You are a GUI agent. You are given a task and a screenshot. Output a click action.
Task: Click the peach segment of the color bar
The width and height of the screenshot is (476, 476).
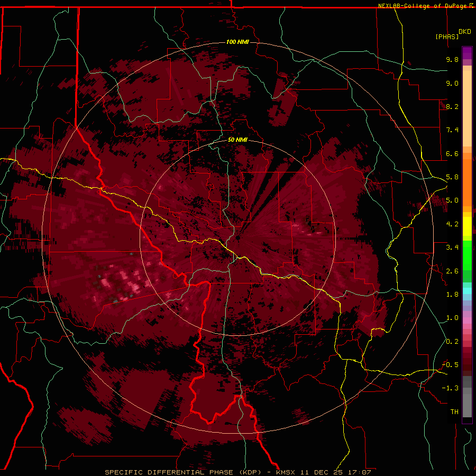(x=467, y=109)
